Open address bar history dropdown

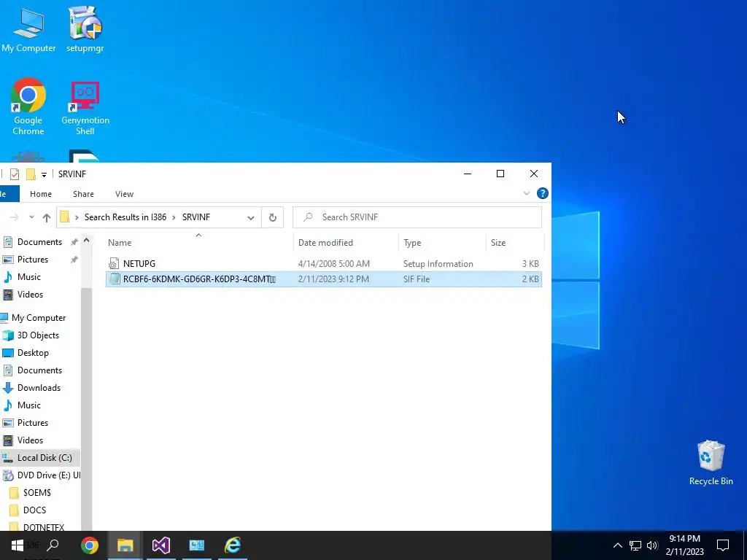coord(251,217)
